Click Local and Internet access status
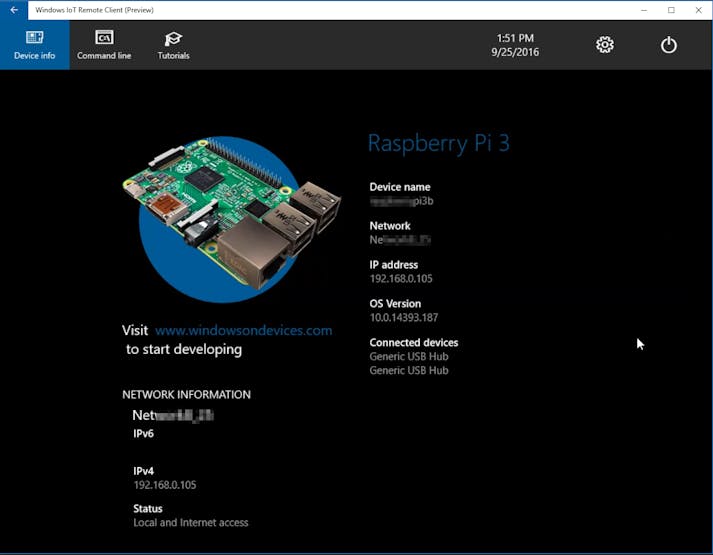 point(191,523)
